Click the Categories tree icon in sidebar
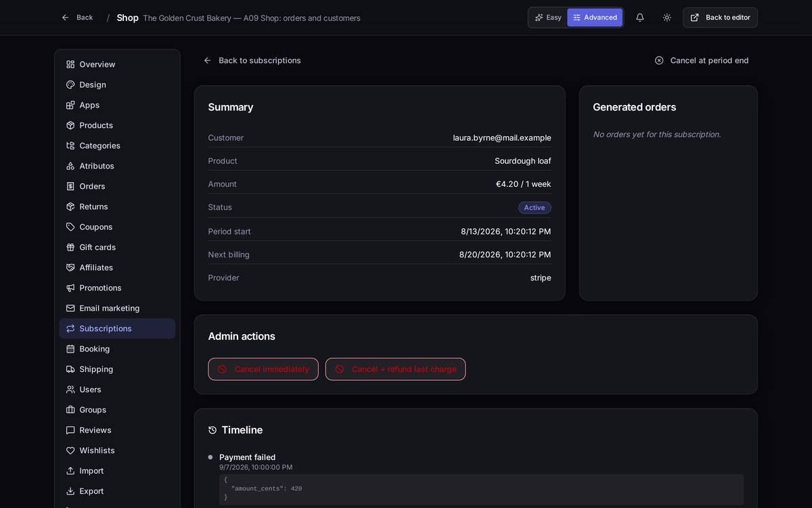The height and width of the screenshot is (508, 812). pos(70,146)
